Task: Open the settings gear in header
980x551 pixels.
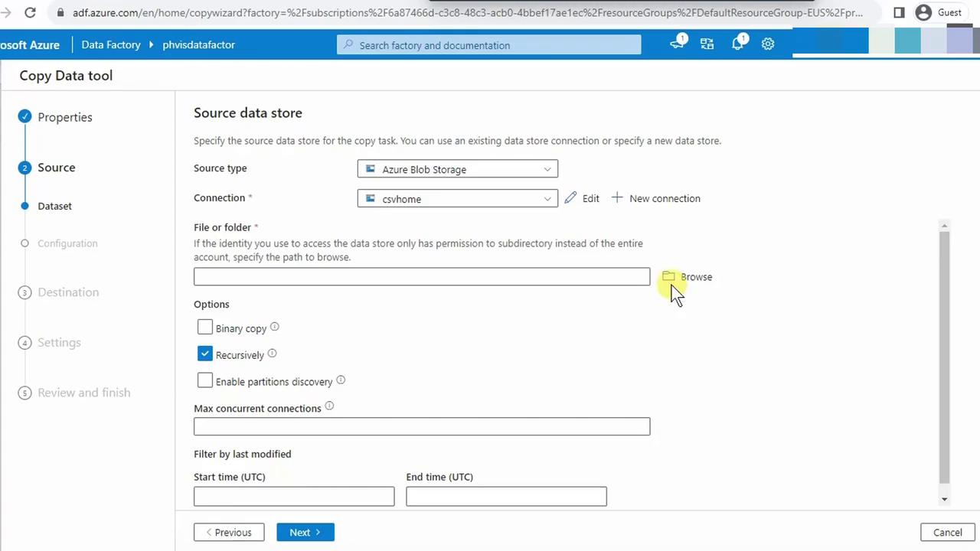Action: point(768,44)
